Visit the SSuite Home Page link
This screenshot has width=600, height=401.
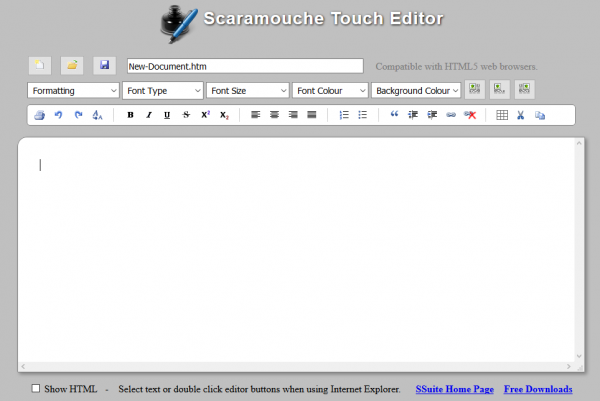click(455, 389)
